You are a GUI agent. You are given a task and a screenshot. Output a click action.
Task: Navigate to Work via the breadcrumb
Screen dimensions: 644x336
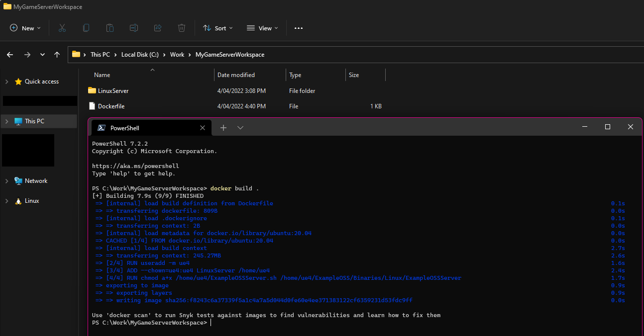pyautogui.click(x=177, y=55)
